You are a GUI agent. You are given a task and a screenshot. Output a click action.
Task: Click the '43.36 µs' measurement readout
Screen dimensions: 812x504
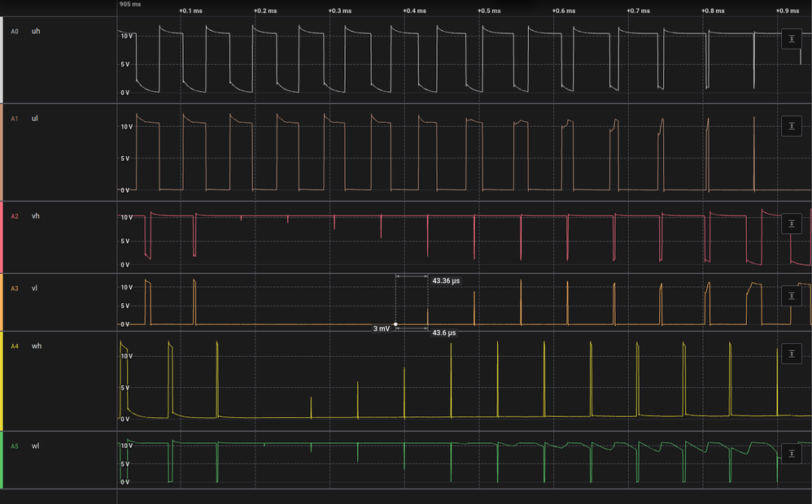[x=446, y=281]
